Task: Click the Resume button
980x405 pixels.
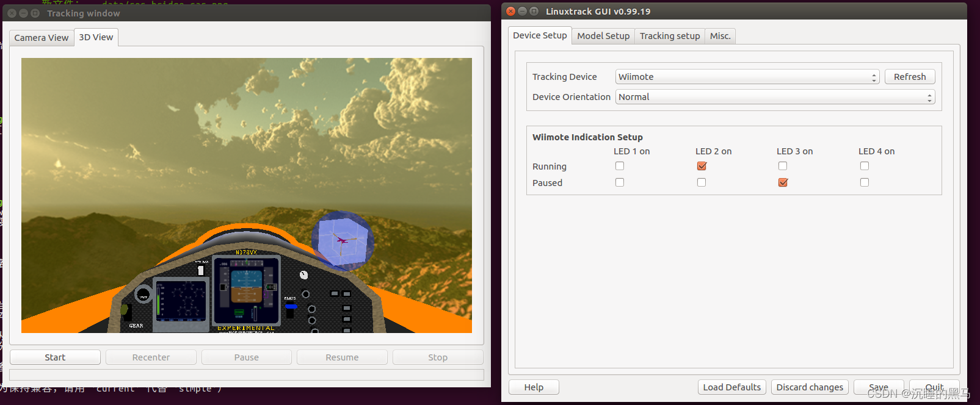Action: click(342, 357)
